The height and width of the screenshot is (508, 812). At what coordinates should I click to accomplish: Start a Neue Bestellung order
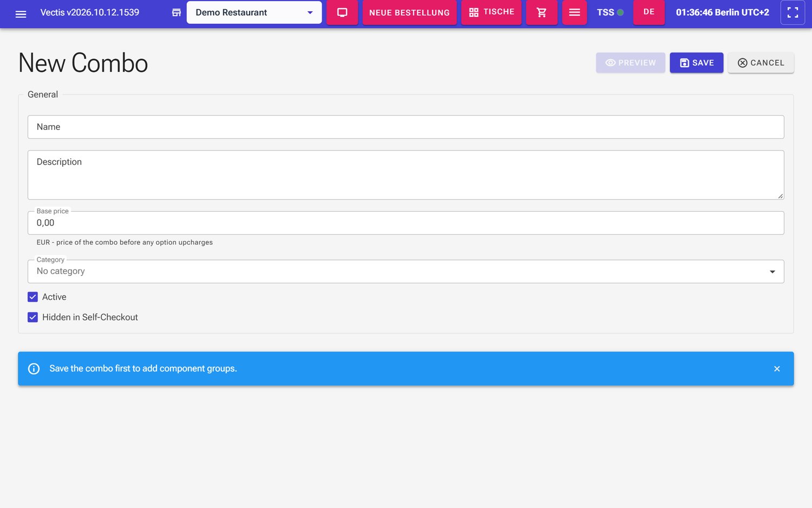coord(409,12)
